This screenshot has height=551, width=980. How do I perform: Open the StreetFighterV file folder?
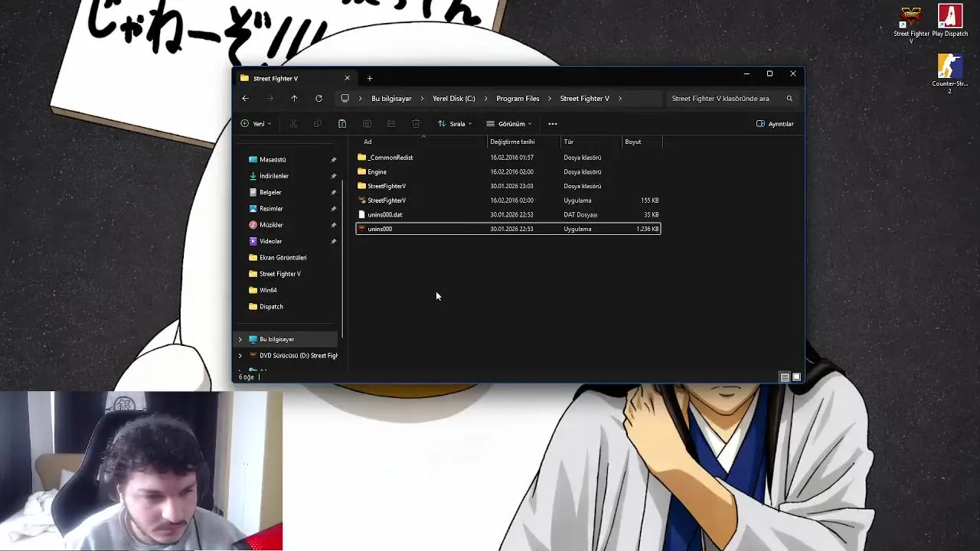tap(508, 186)
